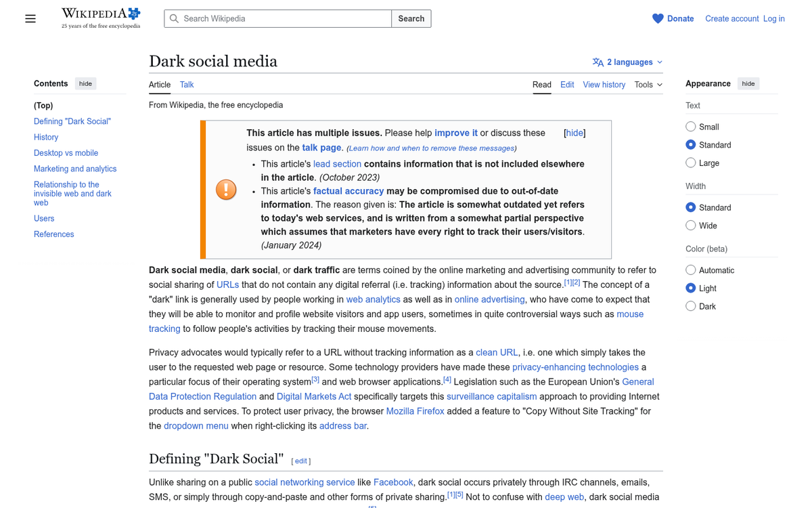
Task: Open 'privacy-enhancing technologies' link
Action: click(575, 367)
